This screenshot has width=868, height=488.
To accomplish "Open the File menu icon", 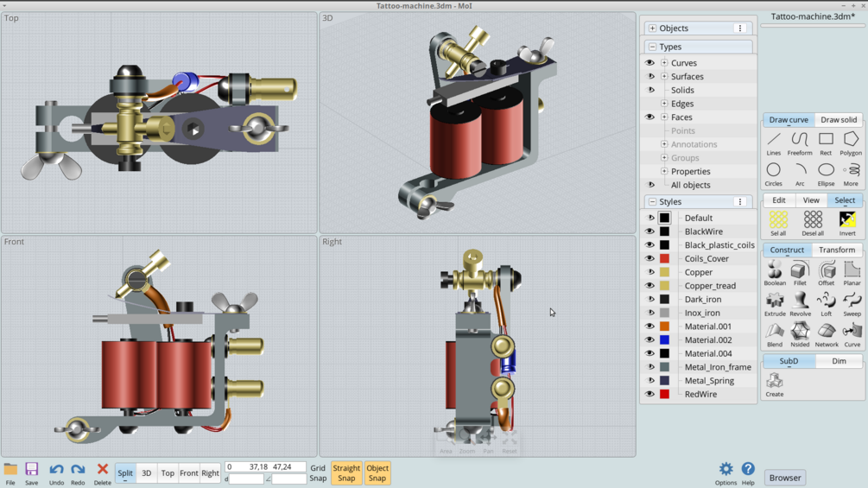I will [x=10, y=473].
